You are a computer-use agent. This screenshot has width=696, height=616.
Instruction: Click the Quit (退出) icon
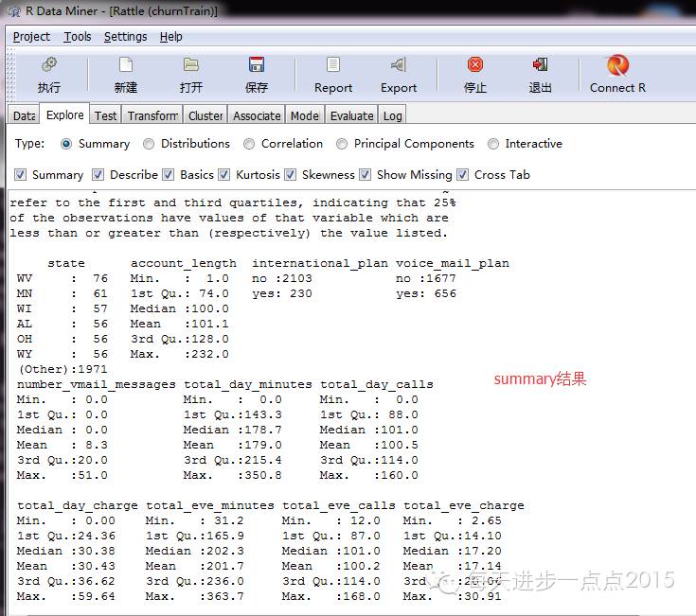tap(541, 65)
